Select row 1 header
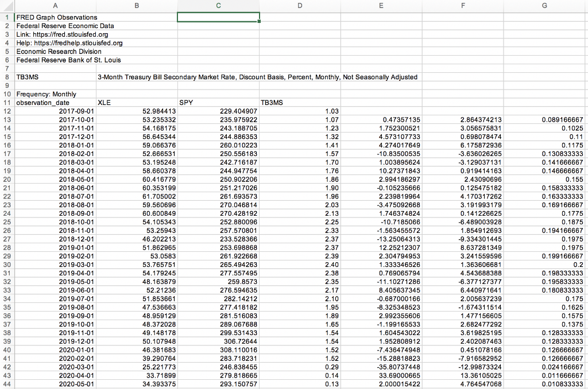 [6, 17]
